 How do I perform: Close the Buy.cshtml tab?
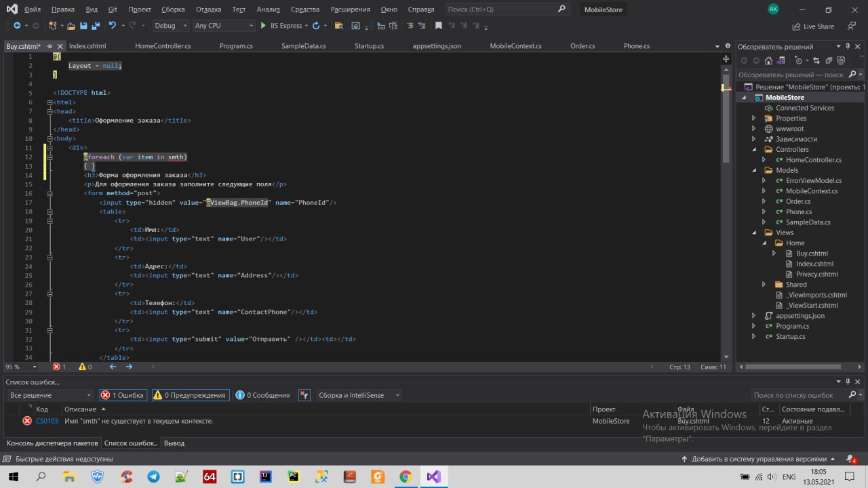click(59, 46)
